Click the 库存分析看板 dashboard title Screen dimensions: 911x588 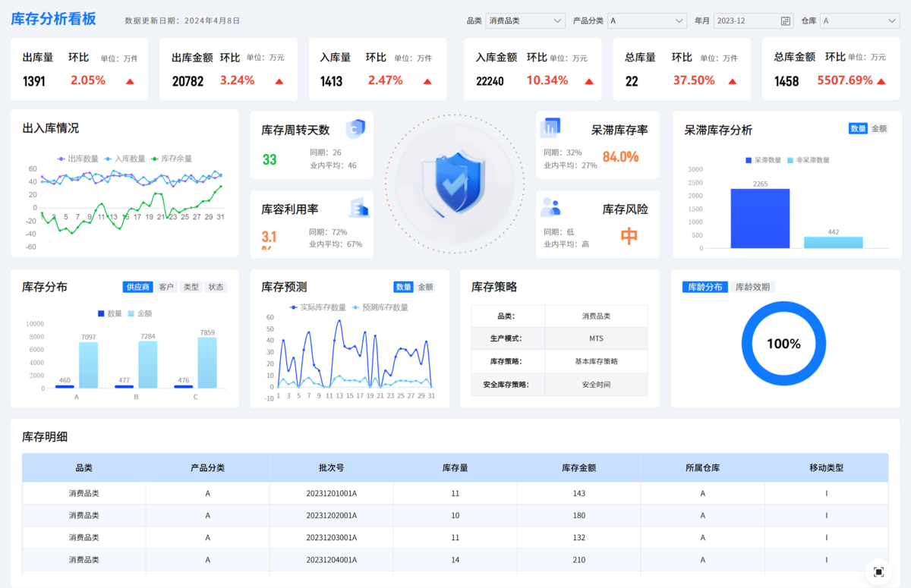53,19
